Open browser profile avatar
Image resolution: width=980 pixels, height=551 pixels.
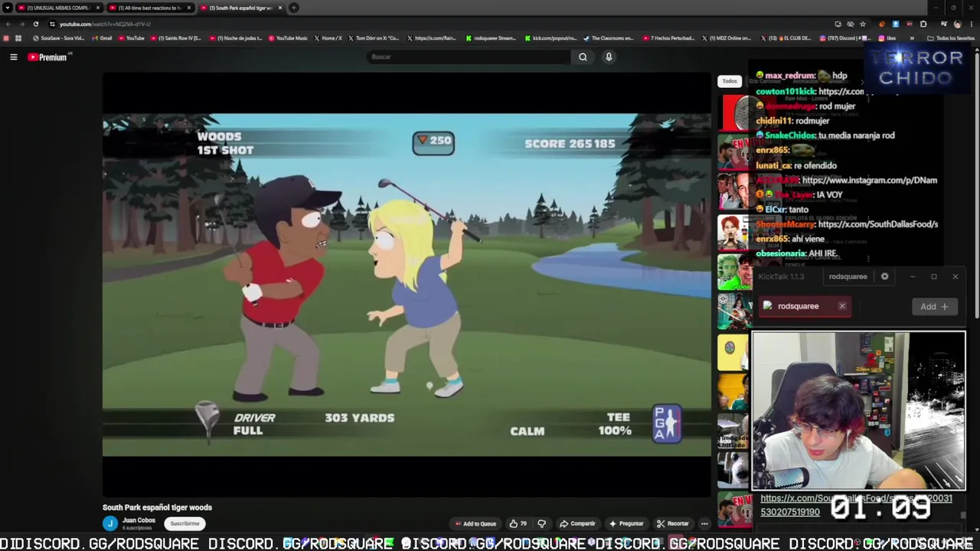(957, 24)
